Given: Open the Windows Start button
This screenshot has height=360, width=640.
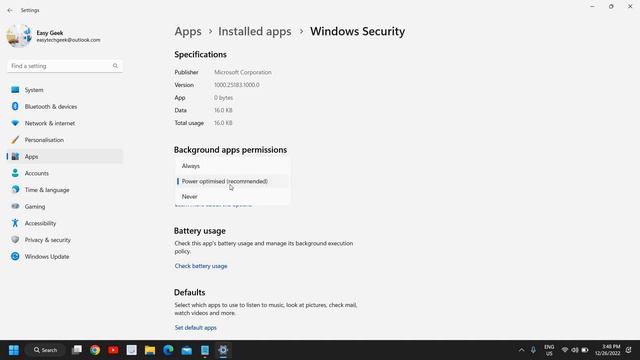Looking at the screenshot, I should [x=14, y=350].
